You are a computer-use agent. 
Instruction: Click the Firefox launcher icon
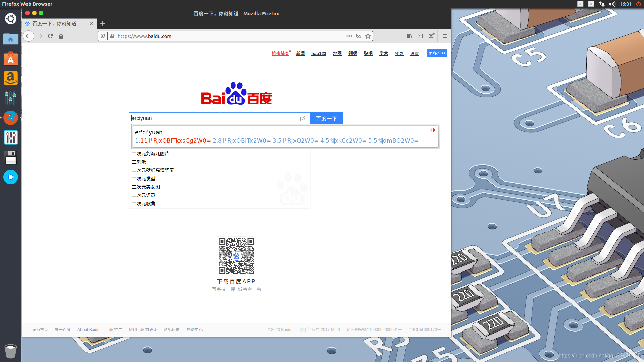tap(11, 118)
